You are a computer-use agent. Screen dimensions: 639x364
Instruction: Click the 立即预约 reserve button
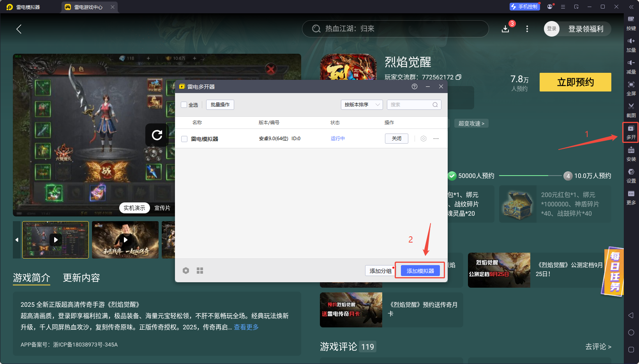pos(575,82)
